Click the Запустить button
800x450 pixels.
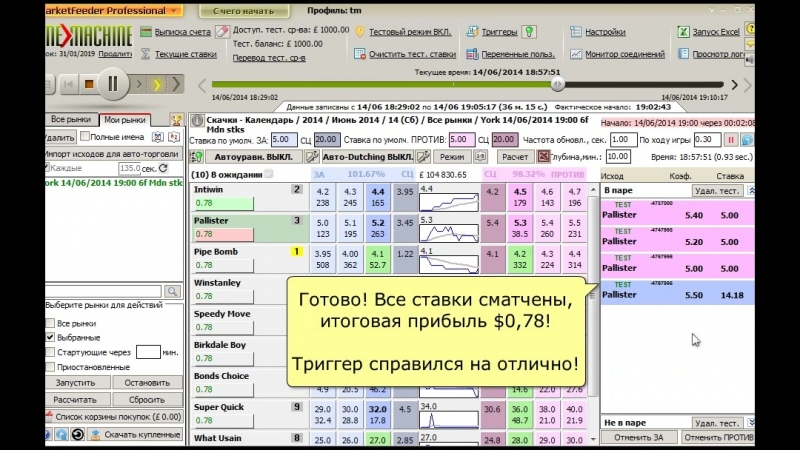(76, 383)
